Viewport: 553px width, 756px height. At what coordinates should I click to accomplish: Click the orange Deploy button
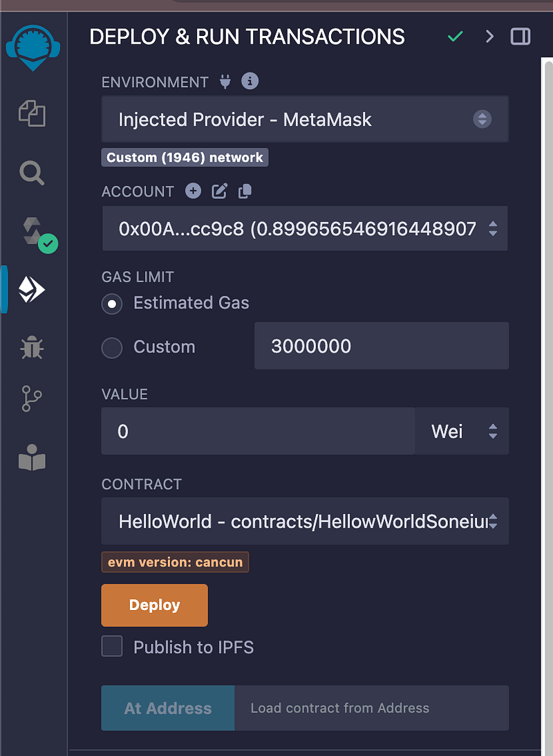(155, 605)
